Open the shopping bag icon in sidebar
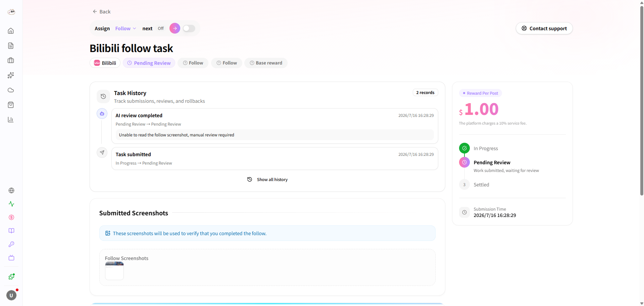The width and height of the screenshot is (644, 306). 11,105
